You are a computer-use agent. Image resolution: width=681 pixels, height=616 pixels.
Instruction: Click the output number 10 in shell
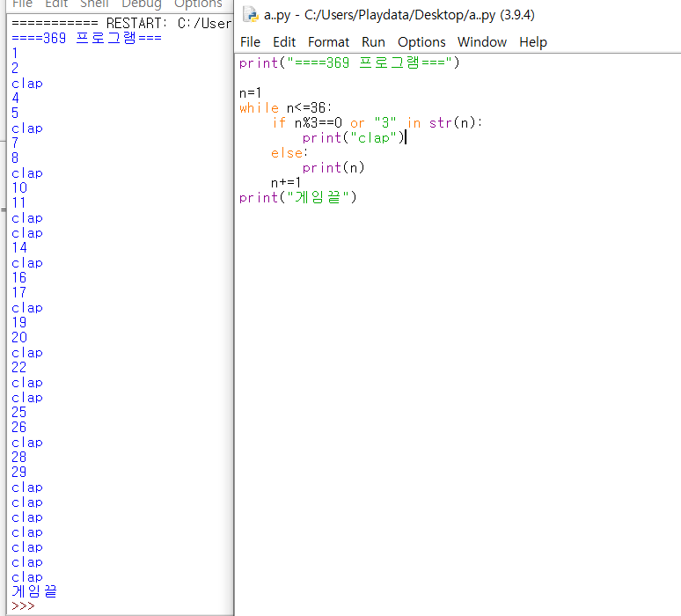(19, 188)
